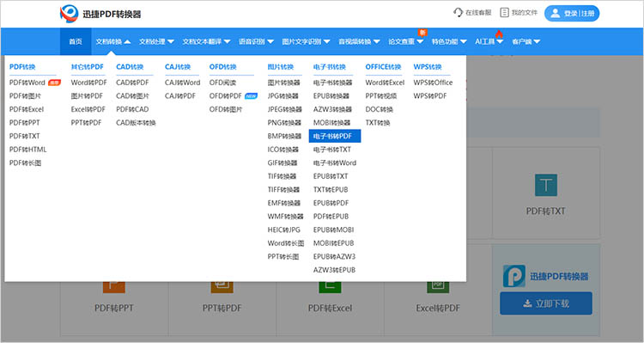Viewport: 644px width, 343px height.
Task: Open 首页 tab in navigation bar
Action: point(76,41)
